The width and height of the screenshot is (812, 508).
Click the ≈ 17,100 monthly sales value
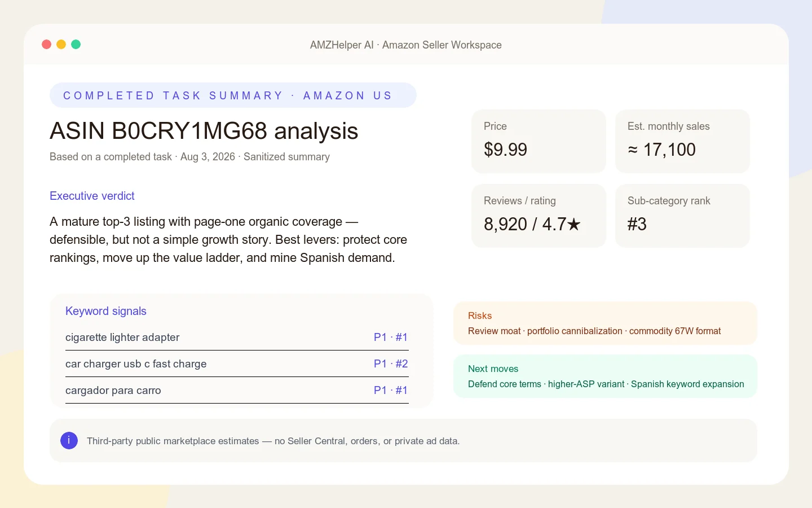coord(661,150)
